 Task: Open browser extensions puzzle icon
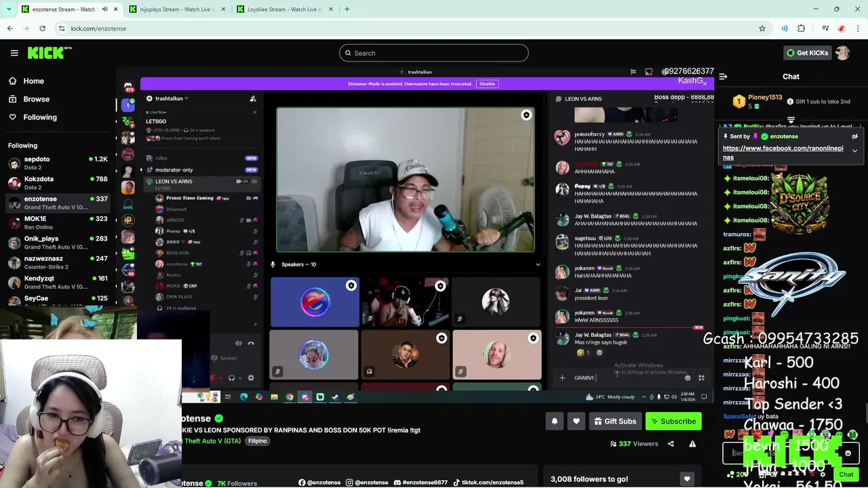pyautogui.click(x=802, y=28)
